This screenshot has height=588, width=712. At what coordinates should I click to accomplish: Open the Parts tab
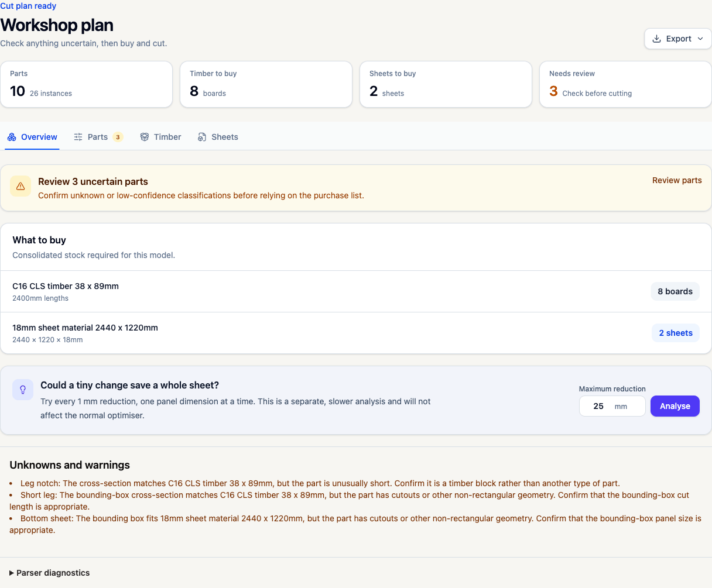pyautogui.click(x=98, y=137)
